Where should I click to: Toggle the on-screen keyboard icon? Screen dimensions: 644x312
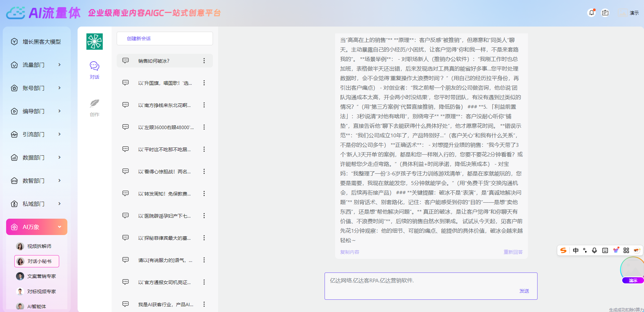pyautogui.click(x=605, y=251)
